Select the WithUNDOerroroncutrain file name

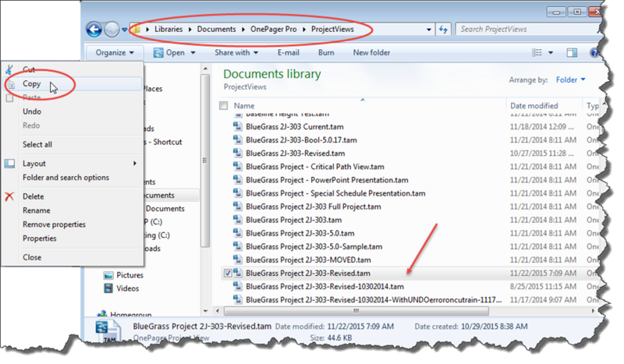pos(374,299)
